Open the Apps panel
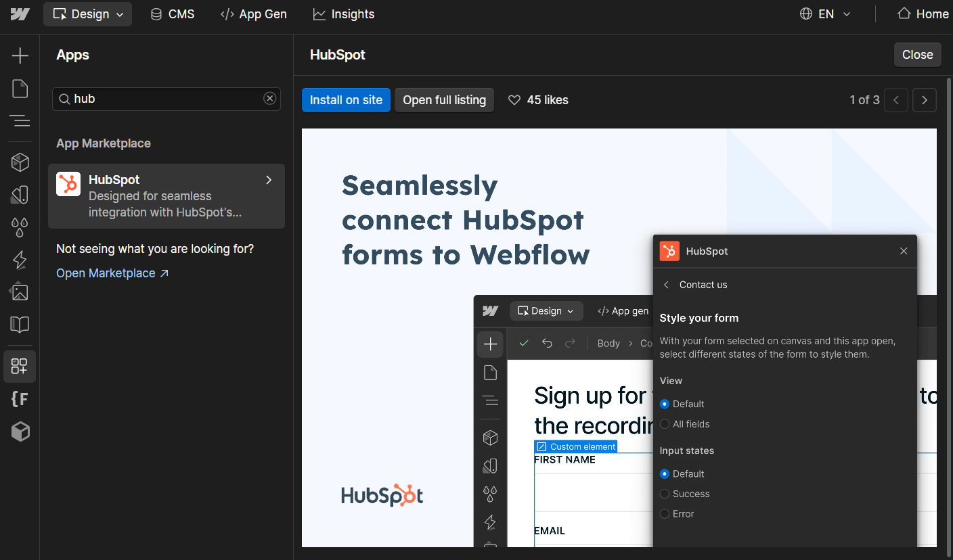 coord(20,366)
